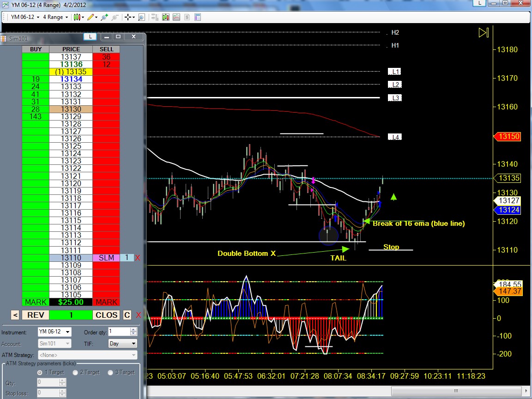Click the candlestick chart style icon
The width and height of the screenshot is (532, 399).
77,17
